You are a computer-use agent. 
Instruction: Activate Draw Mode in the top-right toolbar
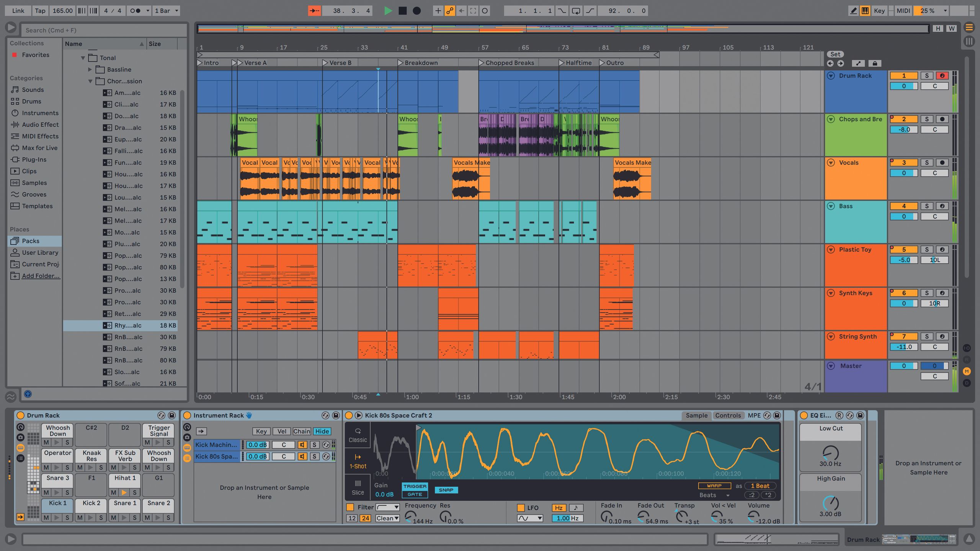click(x=854, y=11)
